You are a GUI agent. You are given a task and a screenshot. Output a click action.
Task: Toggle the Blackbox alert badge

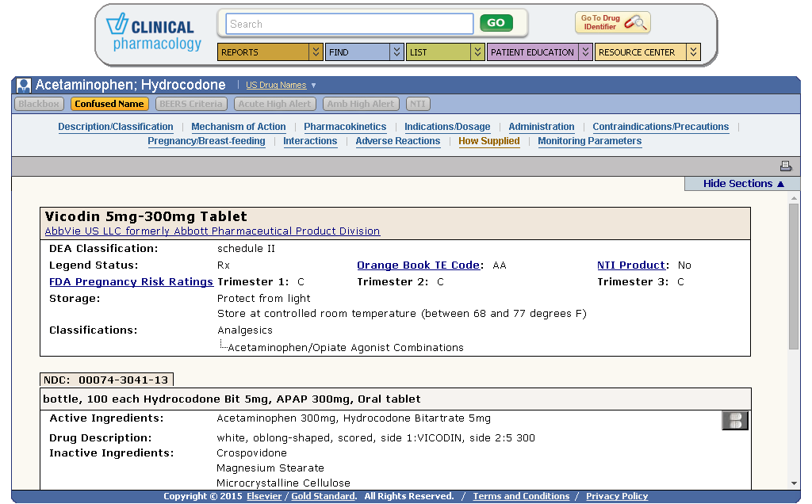(x=39, y=104)
